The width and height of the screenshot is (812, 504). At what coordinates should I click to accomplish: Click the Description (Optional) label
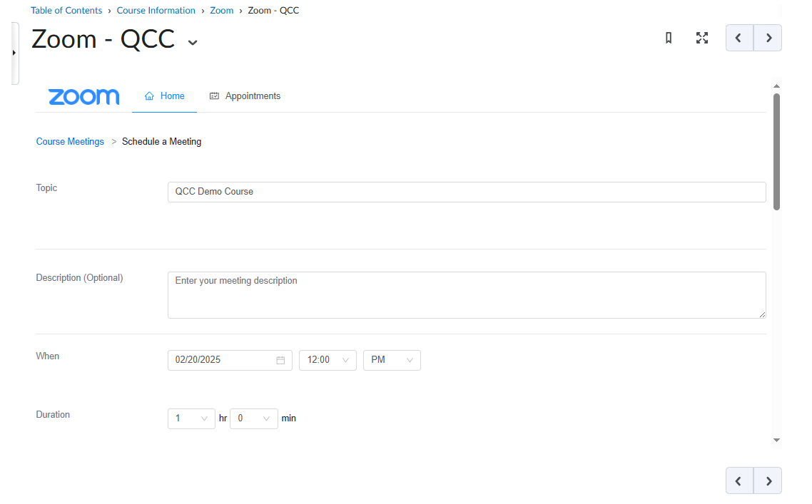pos(79,278)
